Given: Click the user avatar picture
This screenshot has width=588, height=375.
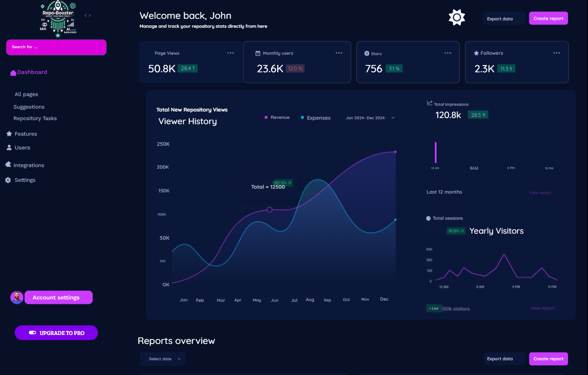Looking at the screenshot, I should point(17,297).
